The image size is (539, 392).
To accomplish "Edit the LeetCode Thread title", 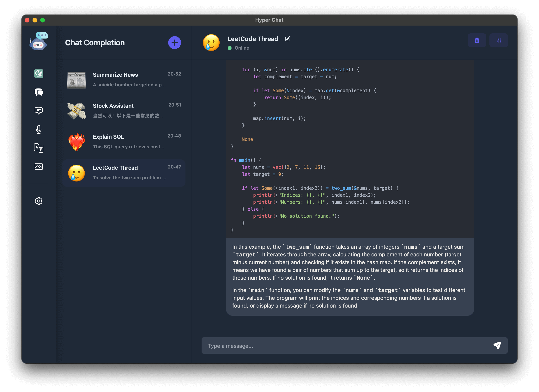I will tap(288, 39).
